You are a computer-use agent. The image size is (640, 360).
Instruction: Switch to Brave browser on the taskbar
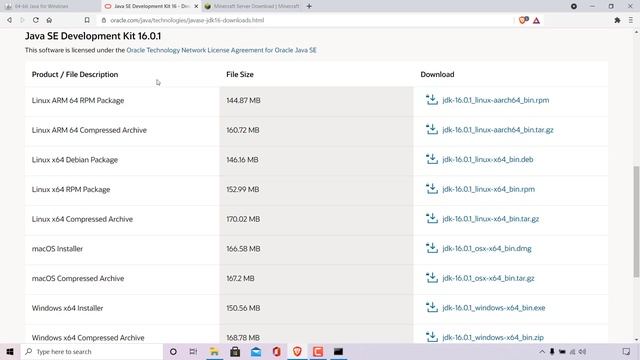pos(297,351)
